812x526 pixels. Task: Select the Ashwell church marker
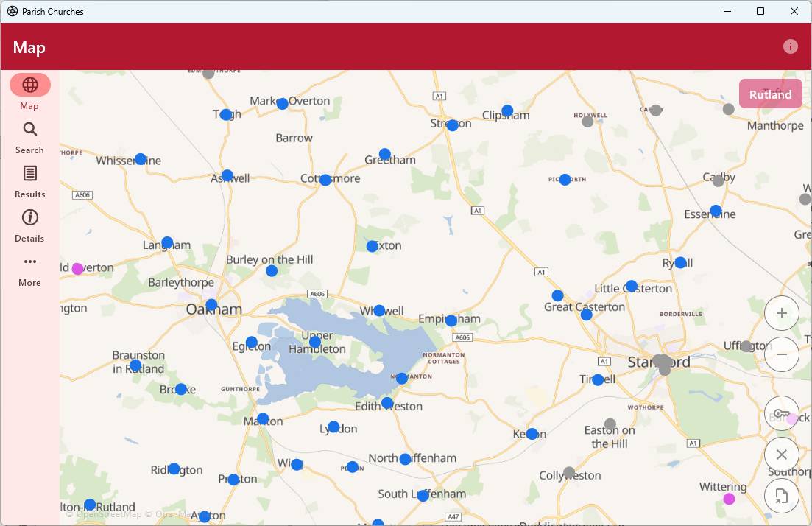227,175
